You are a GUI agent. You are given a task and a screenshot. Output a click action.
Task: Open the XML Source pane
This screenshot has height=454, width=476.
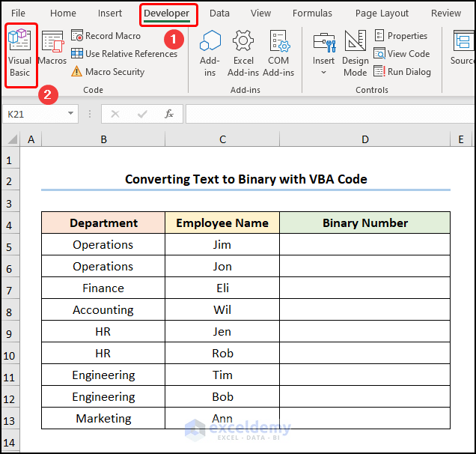pyautogui.click(x=463, y=48)
